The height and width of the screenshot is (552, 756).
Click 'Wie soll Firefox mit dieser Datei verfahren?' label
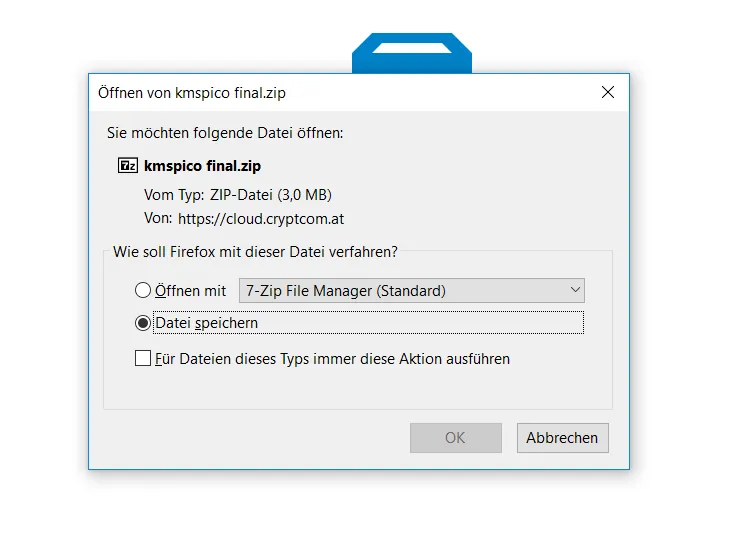(x=255, y=252)
